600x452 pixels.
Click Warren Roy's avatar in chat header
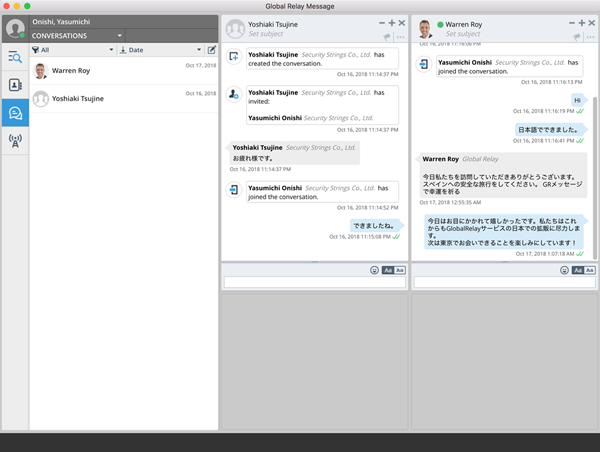425,29
